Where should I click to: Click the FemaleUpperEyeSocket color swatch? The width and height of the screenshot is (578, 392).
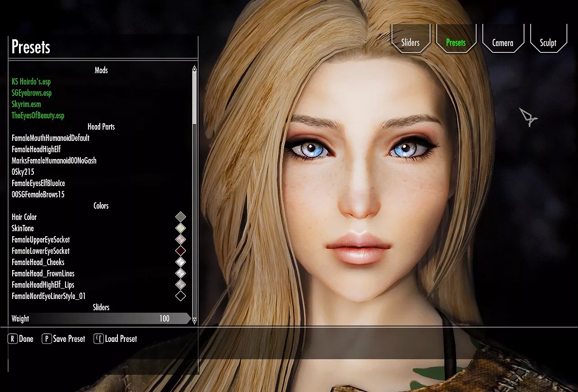click(x=181, y=240)
